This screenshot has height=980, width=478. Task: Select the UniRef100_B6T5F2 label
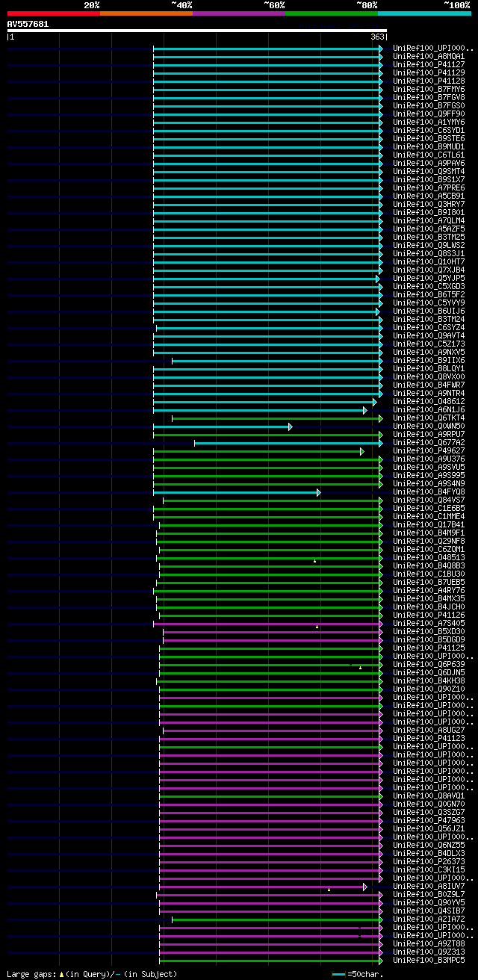429,295
